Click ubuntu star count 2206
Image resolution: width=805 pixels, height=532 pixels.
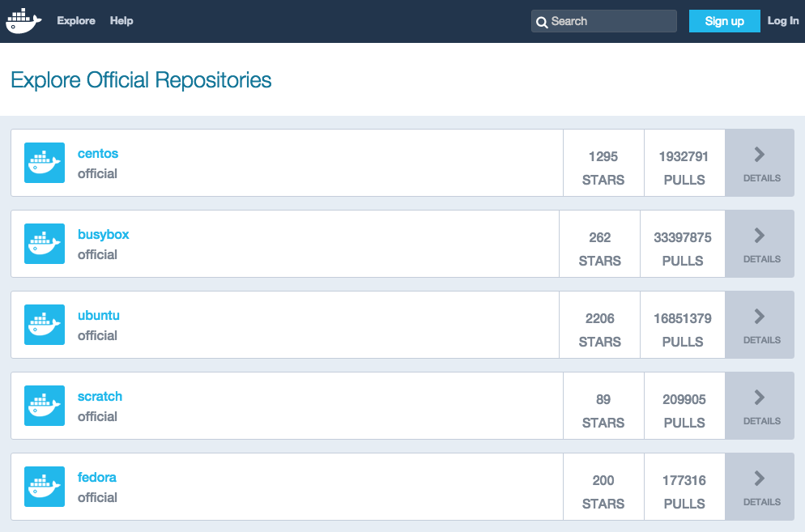pos(599,318)
